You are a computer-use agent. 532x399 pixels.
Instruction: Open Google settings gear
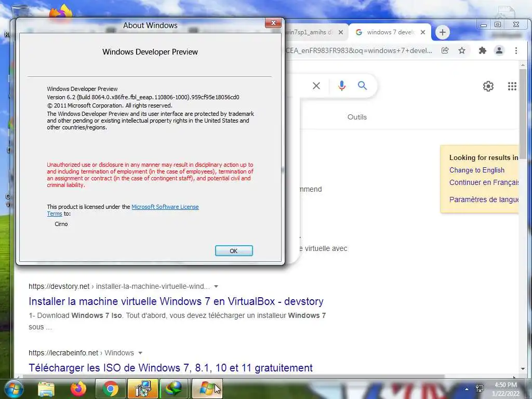point(488,86)
